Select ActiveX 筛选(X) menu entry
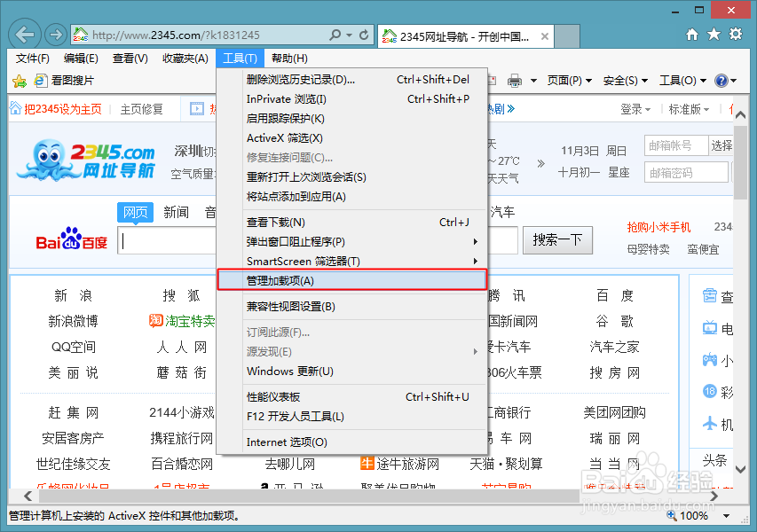The width and height of the screenshot is (757, 532). coord(352,138)
